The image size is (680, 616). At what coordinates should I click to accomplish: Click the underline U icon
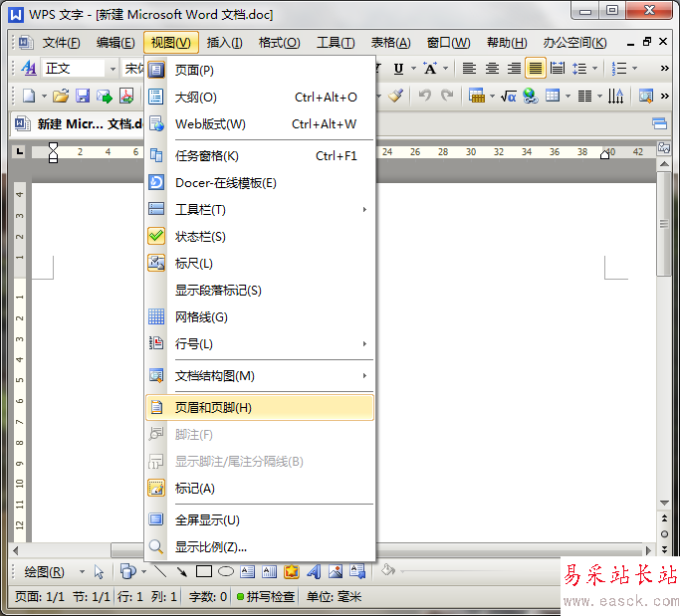(398, 68)
